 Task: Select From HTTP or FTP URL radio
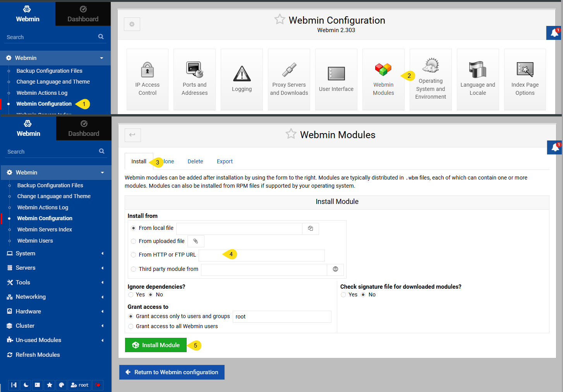(x=134, y=255)
